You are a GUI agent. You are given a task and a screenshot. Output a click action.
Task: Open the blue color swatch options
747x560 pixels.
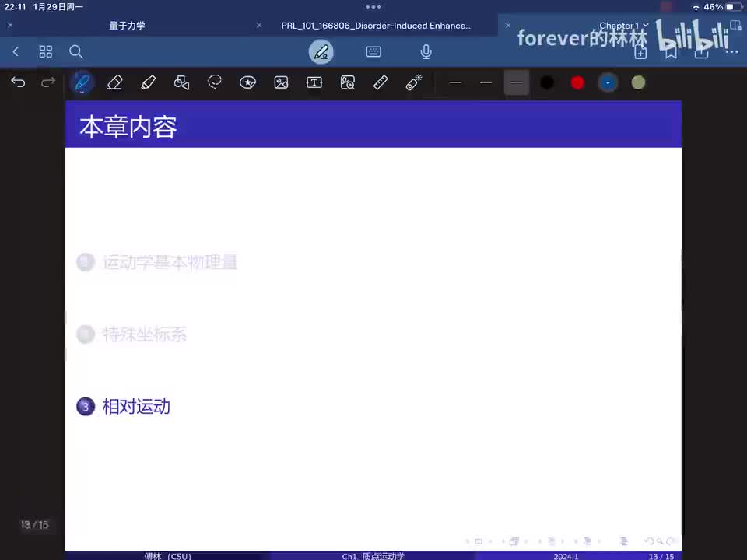(x=608, y=83)
